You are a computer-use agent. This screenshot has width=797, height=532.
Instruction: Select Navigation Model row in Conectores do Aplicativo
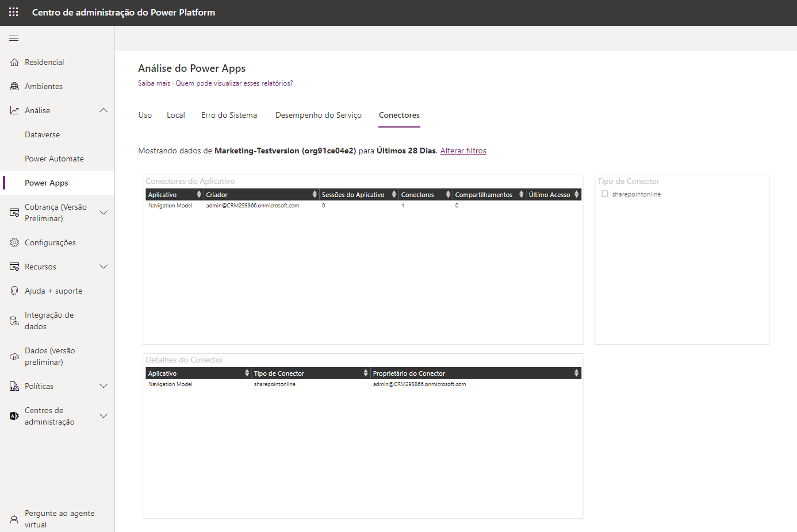[x=363, y=206]
